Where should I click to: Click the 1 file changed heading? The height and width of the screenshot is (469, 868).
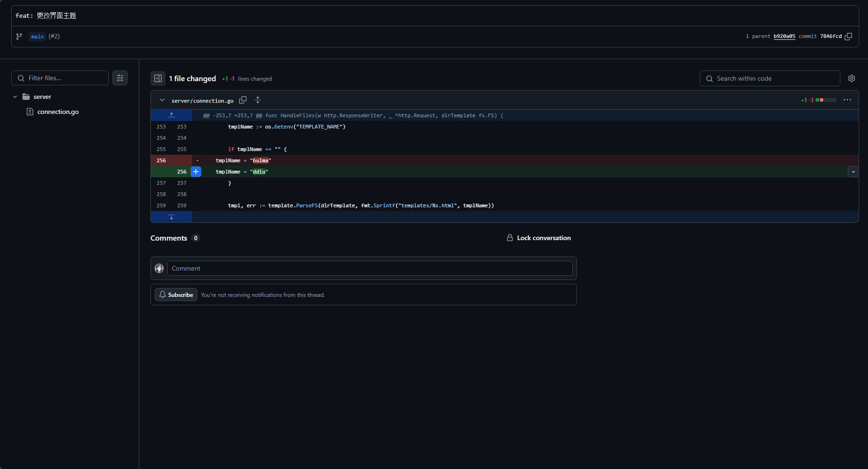192,78
